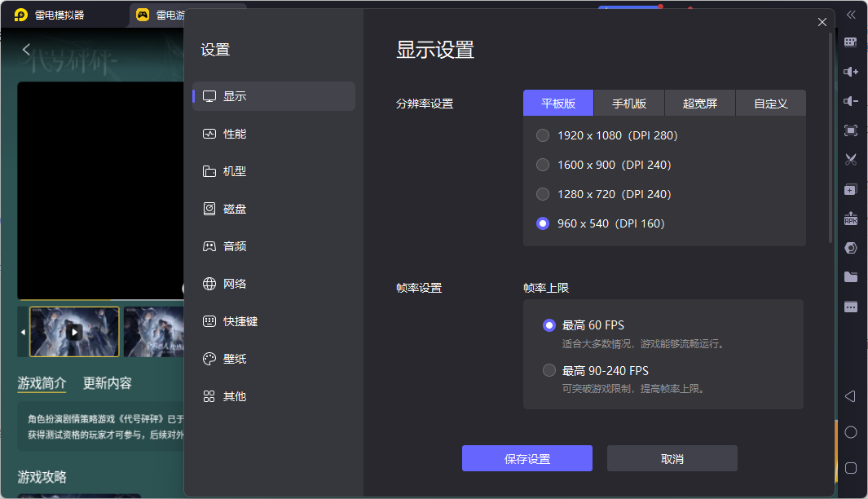Screen dimensions: 868x499
Task: Switch to the 手机版 resolution tab
Action: [x=629, y=104]
